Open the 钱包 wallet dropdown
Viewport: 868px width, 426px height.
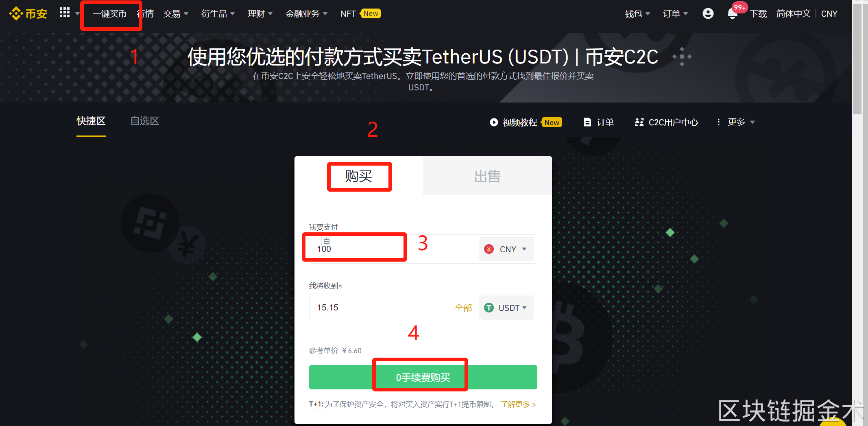tap(637, 14)
